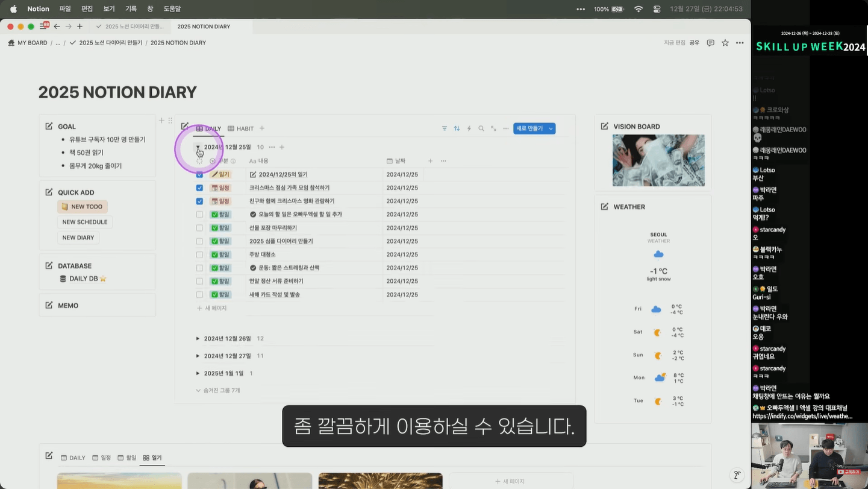868x489 pixels.
Task: Click 공유 share button
Action: tap(695, 43)
